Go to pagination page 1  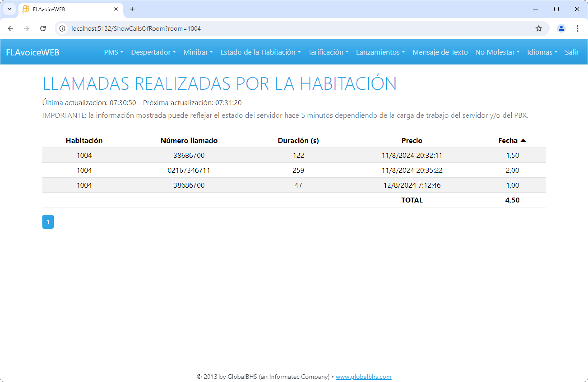pyautogui.click(x=48, y=222)
